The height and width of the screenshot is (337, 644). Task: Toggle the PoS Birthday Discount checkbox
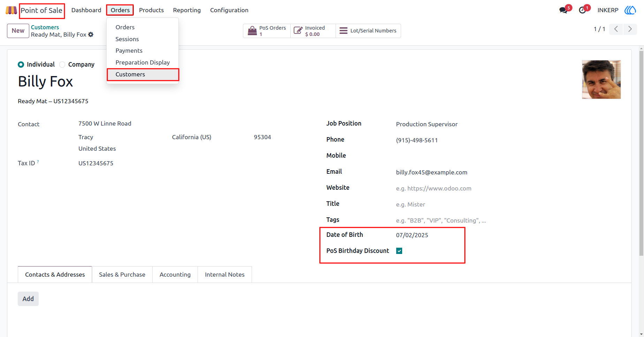point(399,251)
